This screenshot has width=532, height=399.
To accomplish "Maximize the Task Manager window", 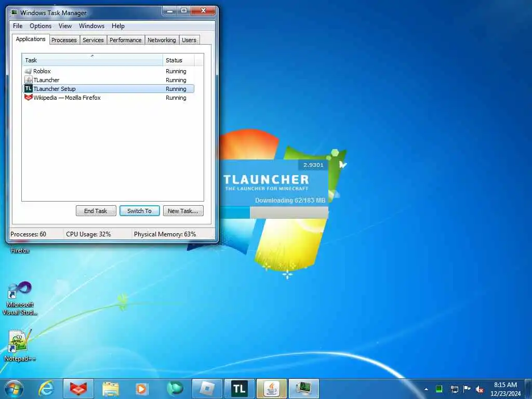I will [x=183, y=11].
